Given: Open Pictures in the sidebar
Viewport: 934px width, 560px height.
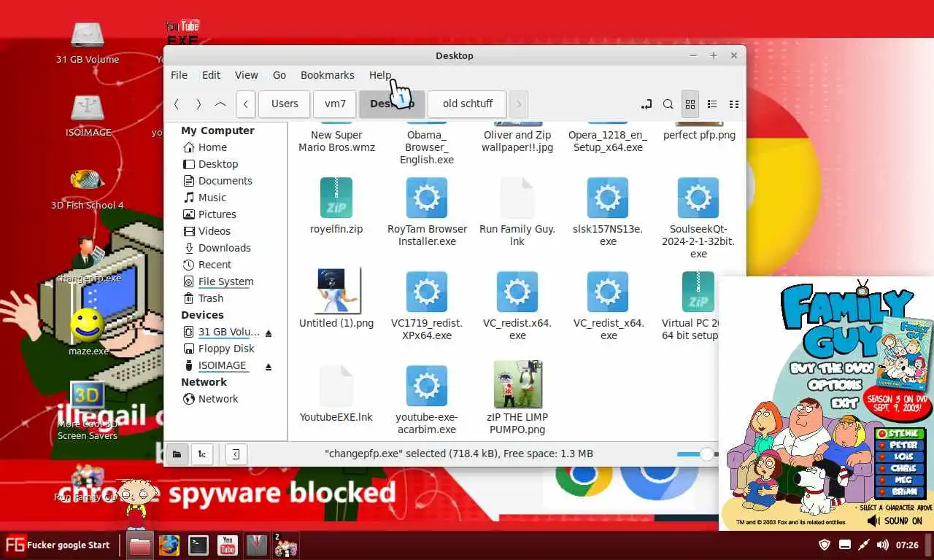Looking at the screenshot, I should [x=217, y=214].
